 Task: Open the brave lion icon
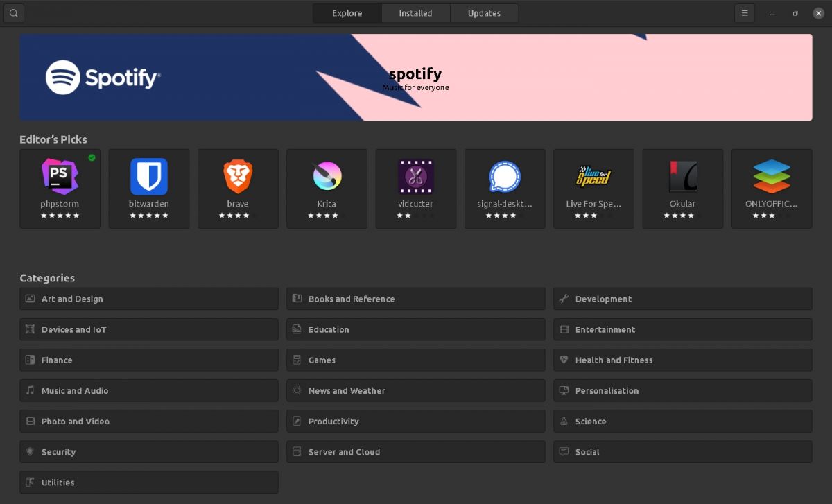click(x=238, y=176)
